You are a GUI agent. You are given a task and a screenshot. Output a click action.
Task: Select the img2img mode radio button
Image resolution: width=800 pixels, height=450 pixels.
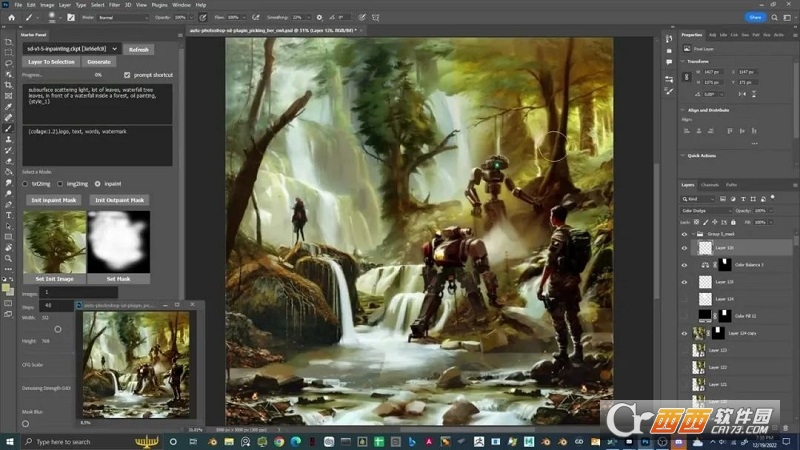tap(60, 184)
